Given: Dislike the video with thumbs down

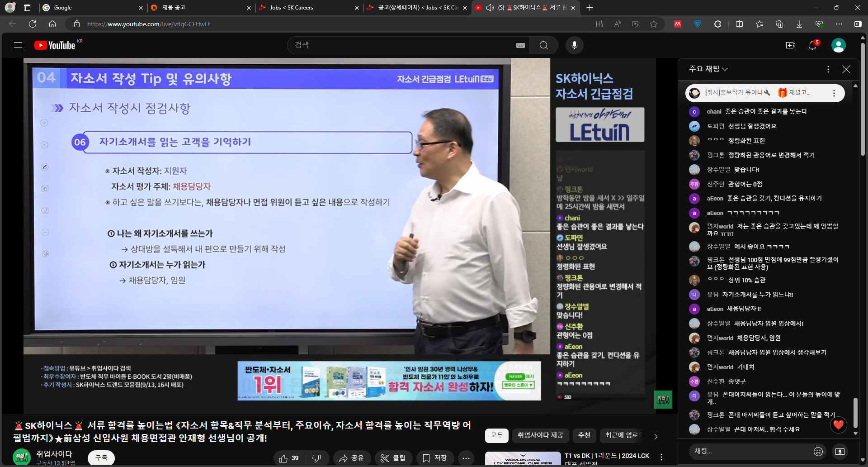Looking at the screenshot, I should click(317, 458).
